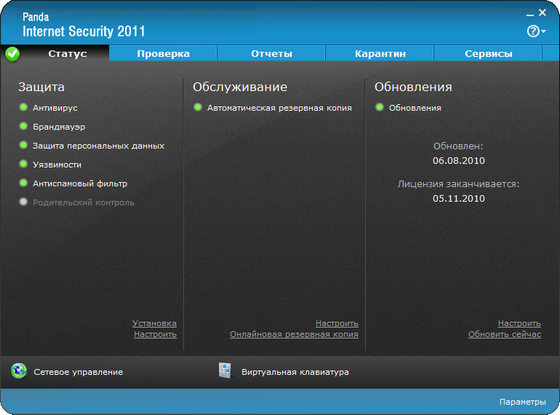The width and height of the screenshot is (560, 415).
Task: Click the Обновить сейчас link
Action: point(504,334)
